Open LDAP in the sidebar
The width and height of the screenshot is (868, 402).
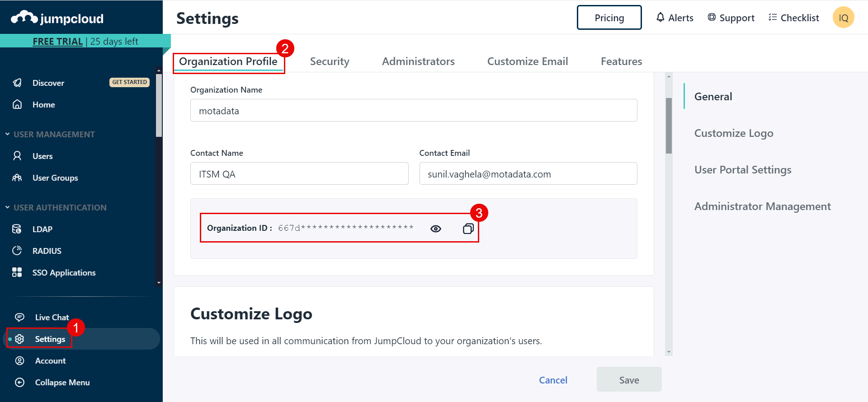(x=42, y=229)
